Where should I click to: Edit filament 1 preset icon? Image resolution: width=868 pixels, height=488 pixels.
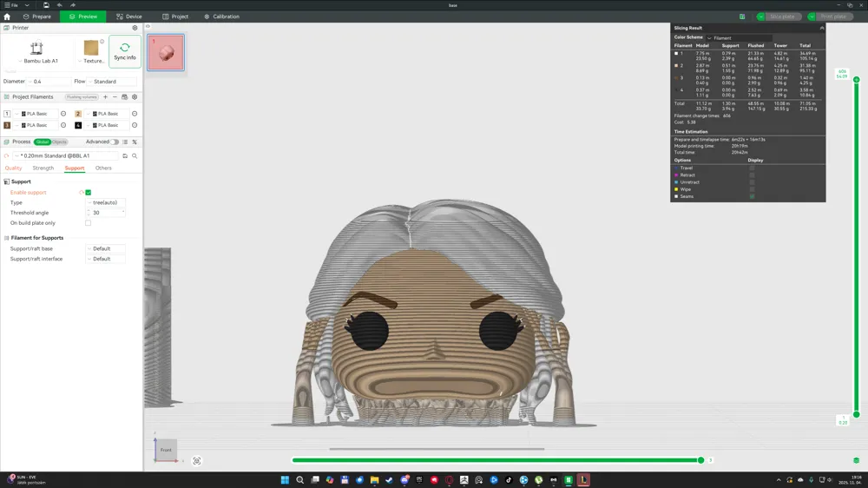(63, 114)
